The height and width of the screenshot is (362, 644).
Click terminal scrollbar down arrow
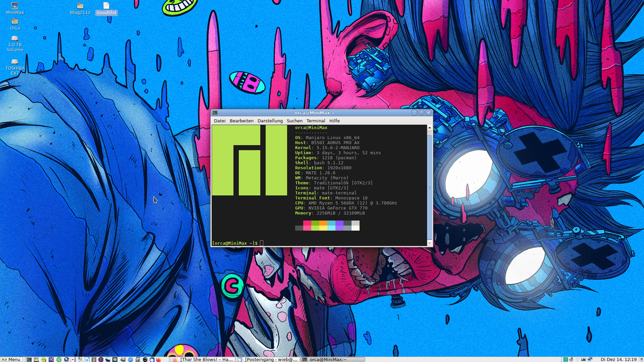(x=430, y=243)
